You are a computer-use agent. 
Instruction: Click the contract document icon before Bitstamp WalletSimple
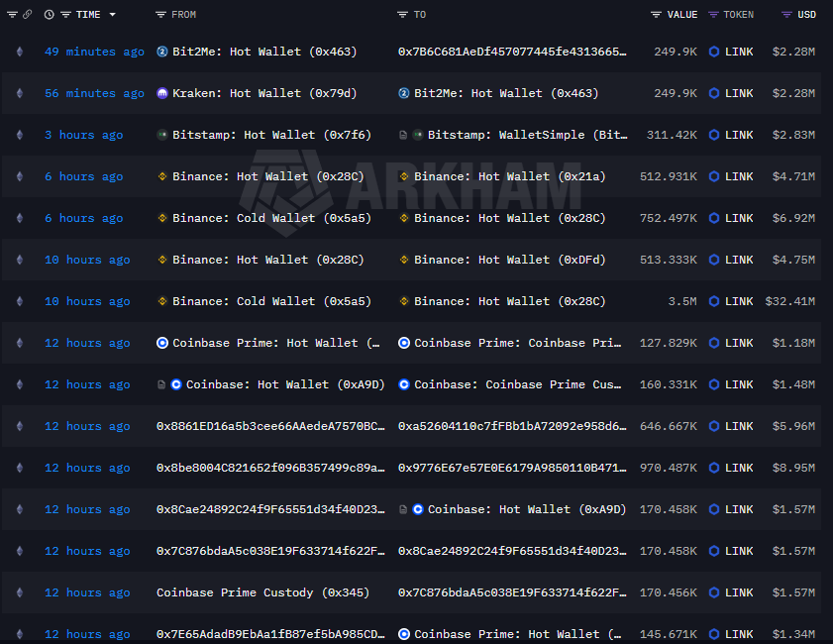pos(403,135)
